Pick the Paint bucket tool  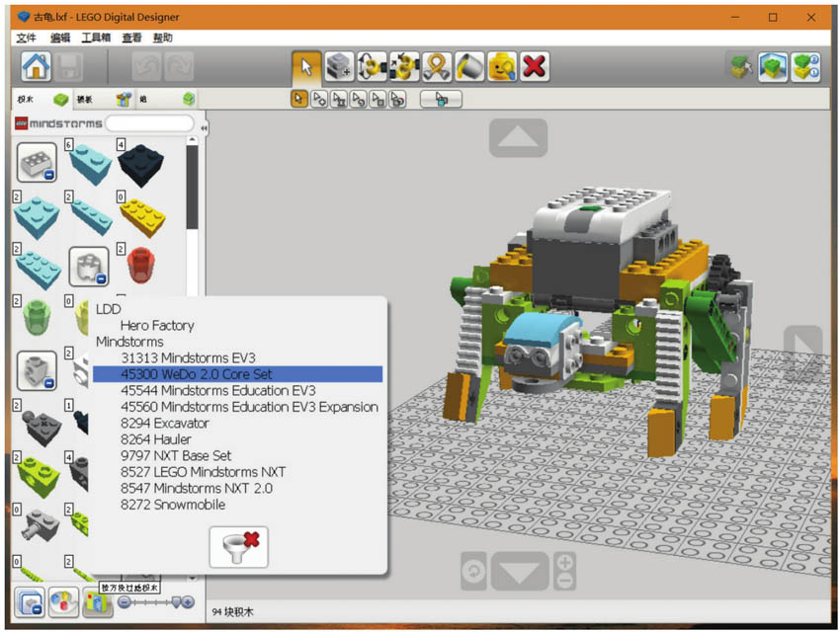[x=469, y=67]
